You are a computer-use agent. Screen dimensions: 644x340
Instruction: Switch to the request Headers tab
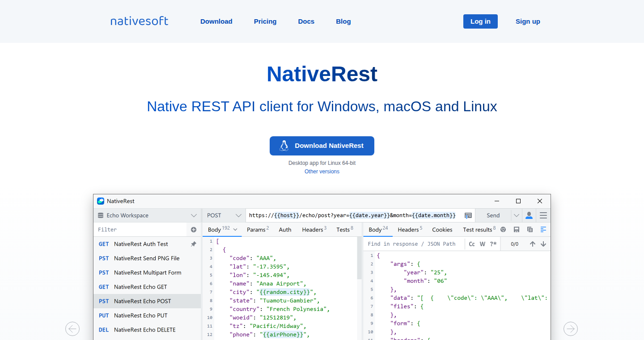point(314,230)
